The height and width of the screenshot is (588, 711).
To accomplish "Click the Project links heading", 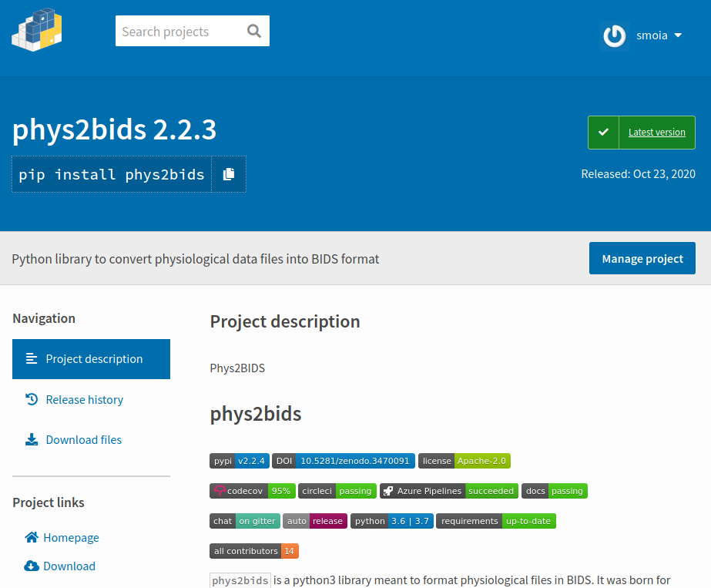I will 49,502.
